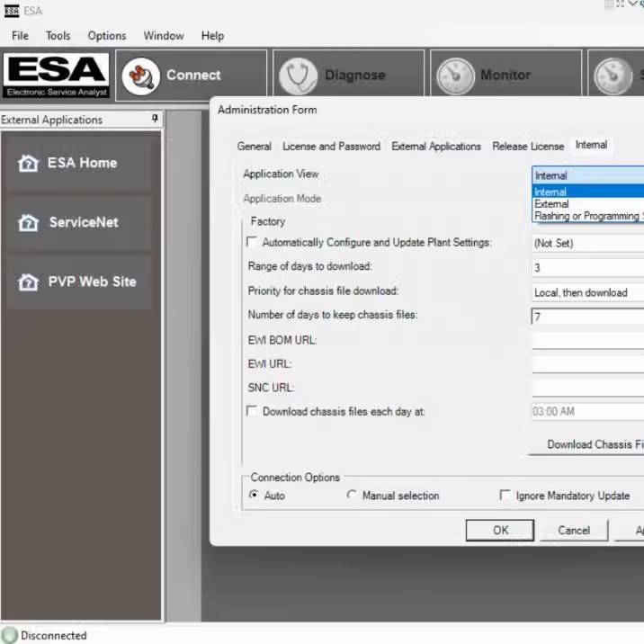Select the Manual selection radio button

coord(352,496)
